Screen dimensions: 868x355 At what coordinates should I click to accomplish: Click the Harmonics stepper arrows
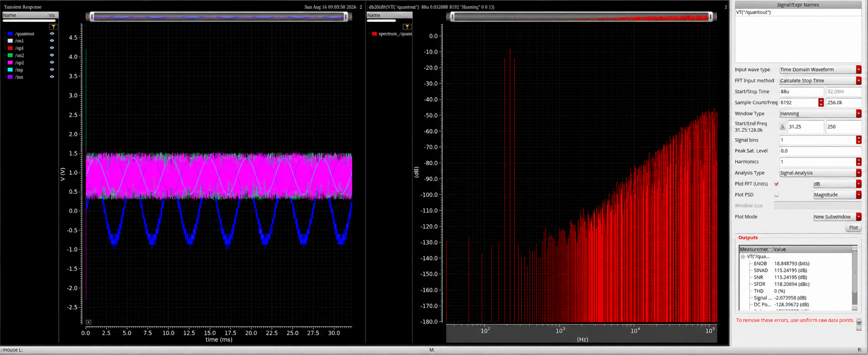[859, 162]
